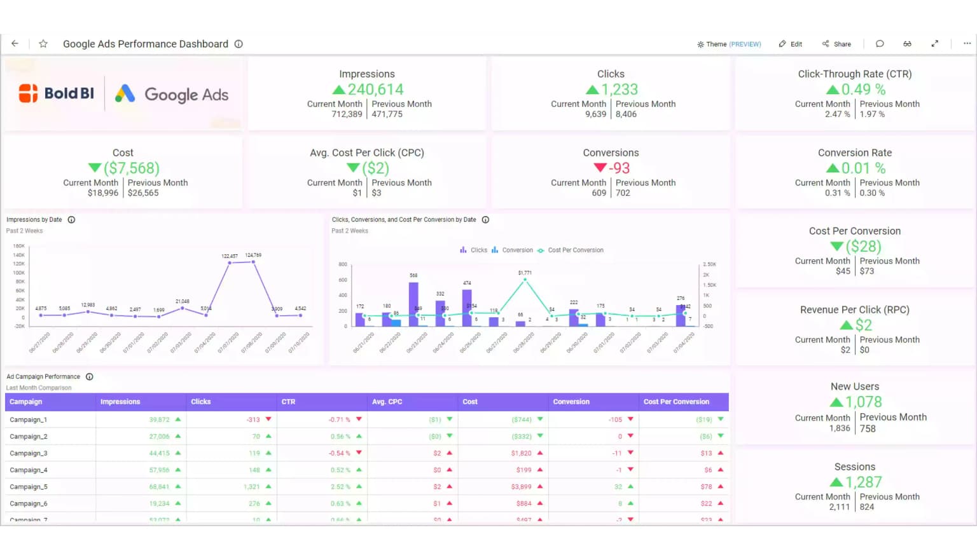
Task: Click the Edit button in header
Action: [x=791, y=44]
